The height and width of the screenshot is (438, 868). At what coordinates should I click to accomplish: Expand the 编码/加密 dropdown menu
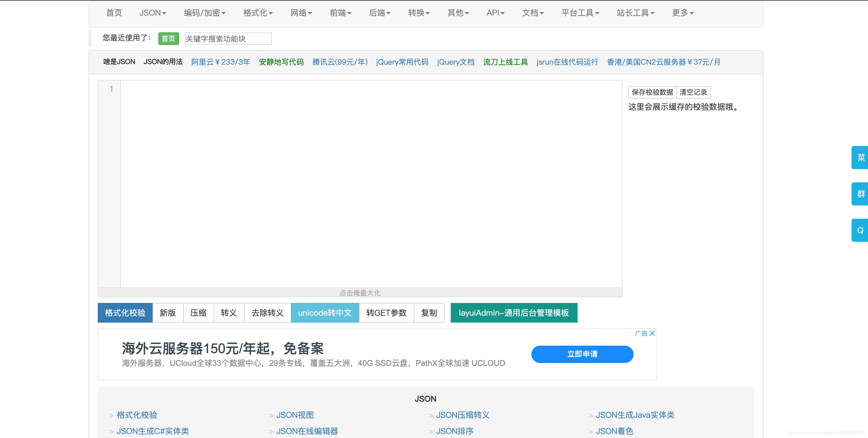(204, 13)
